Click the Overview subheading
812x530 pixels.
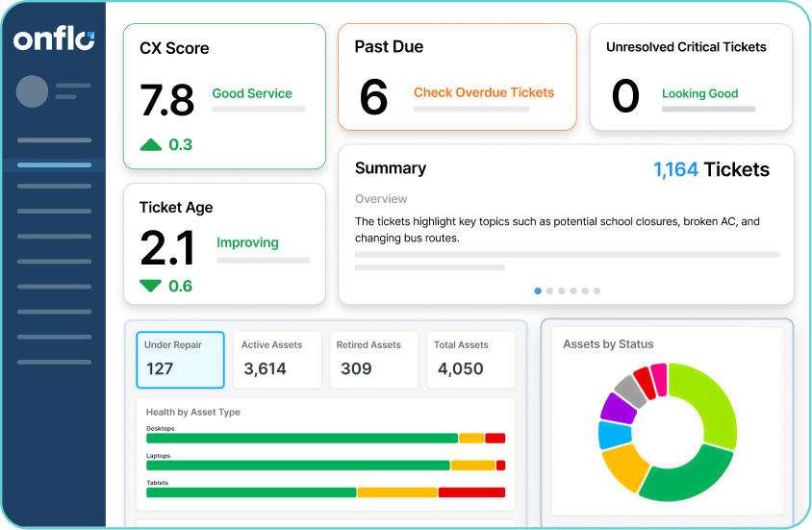(x=381, y=199)
